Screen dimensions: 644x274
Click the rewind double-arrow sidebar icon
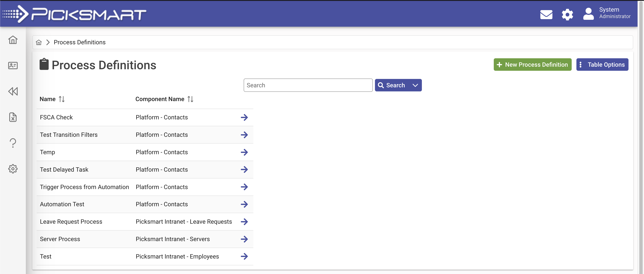[13, 91]
